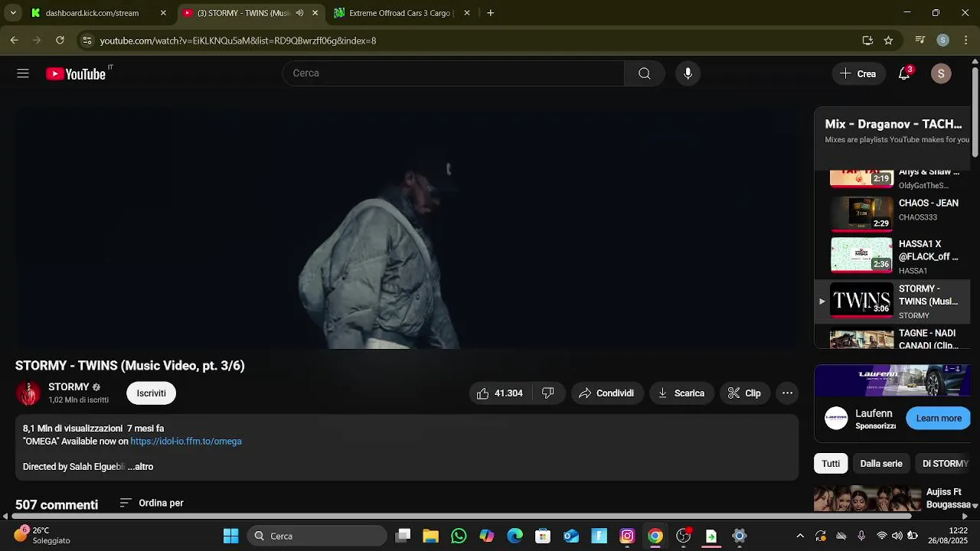Click the STORMY channel name
The width and height of the screenshot is (980, 551).
69,387
